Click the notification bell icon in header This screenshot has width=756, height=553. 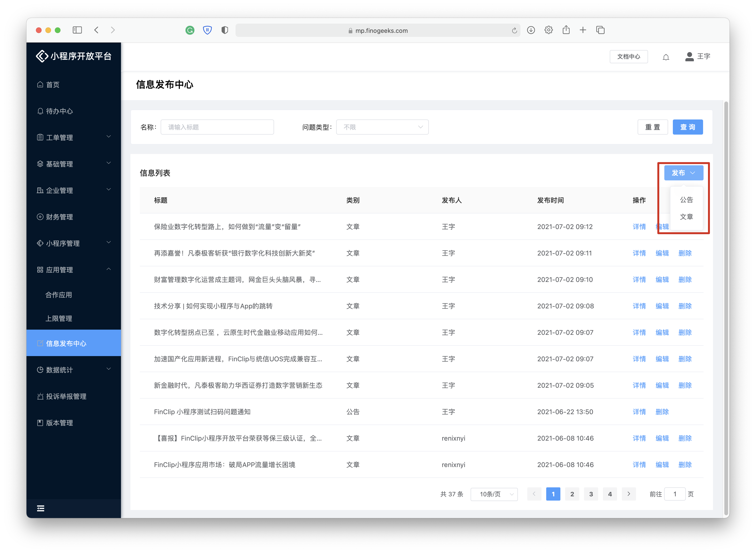(666, 57)
